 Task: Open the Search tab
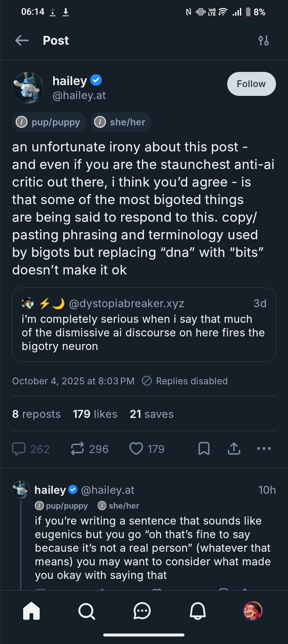86,611
